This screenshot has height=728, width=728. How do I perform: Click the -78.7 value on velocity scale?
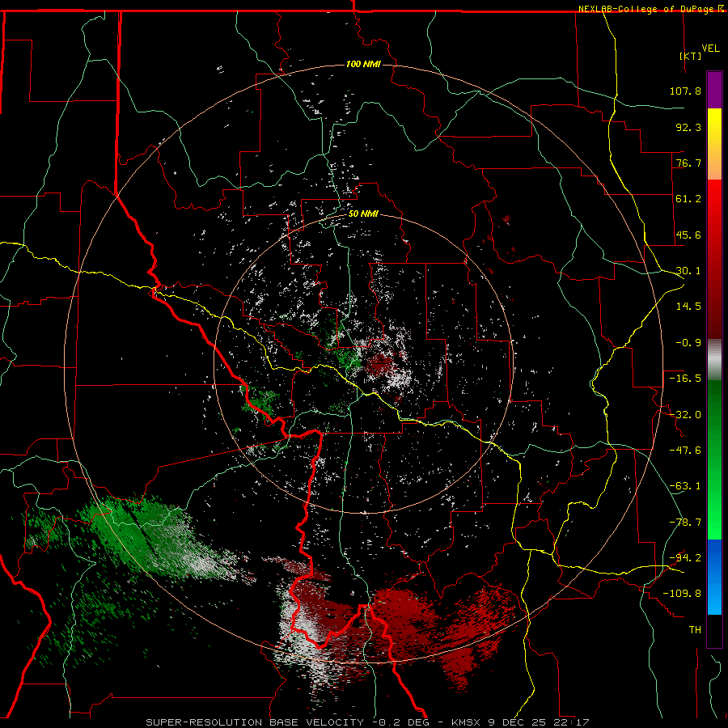tap(685, 523)
